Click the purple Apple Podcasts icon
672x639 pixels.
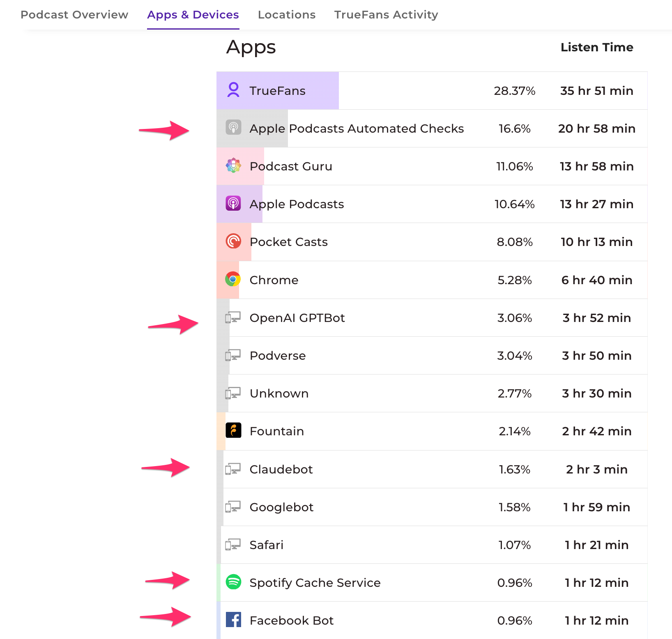tap(233, 204)
